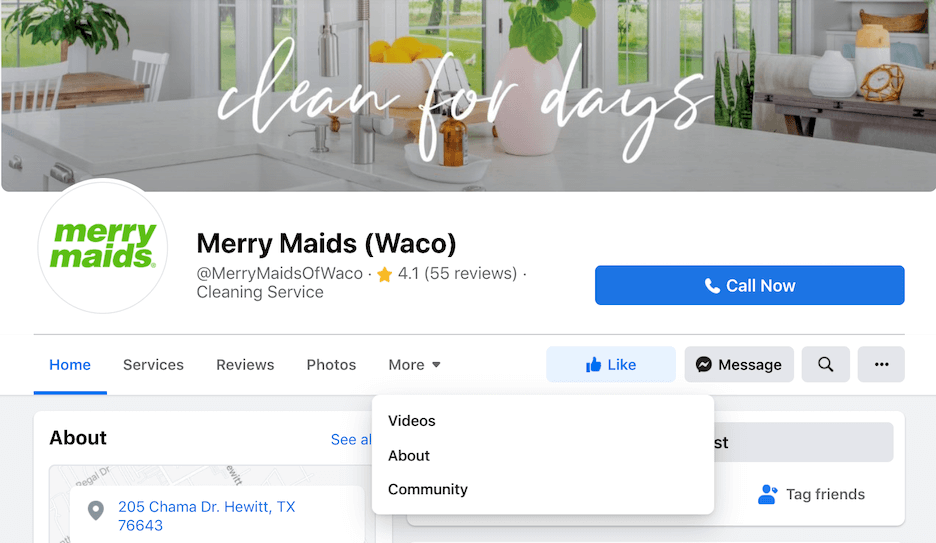The height and width of the screenshot is (543, 936).
Task: Select About in the dropdown menu
Action: pyautogui.click(x=408, y=455)
